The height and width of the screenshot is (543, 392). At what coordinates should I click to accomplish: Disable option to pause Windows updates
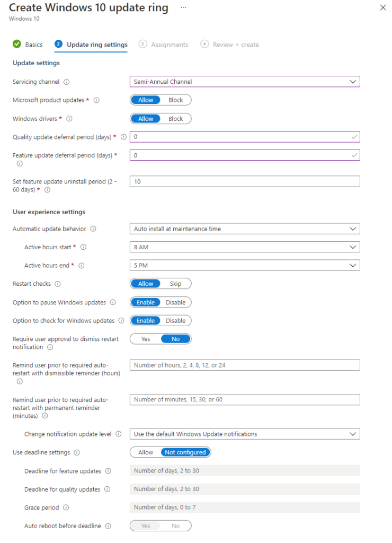(x=175, y=303)
